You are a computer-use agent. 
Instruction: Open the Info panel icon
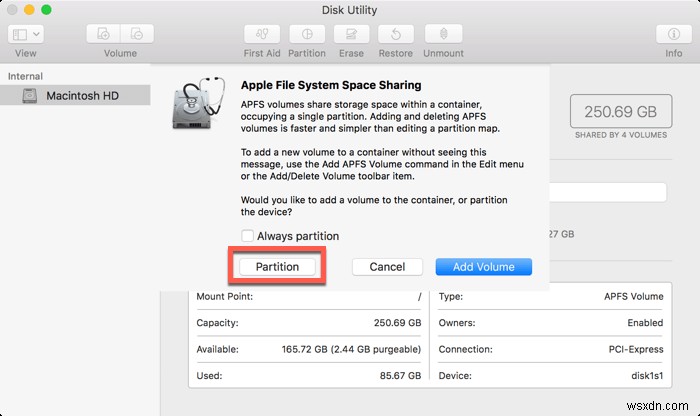(674, 34)
